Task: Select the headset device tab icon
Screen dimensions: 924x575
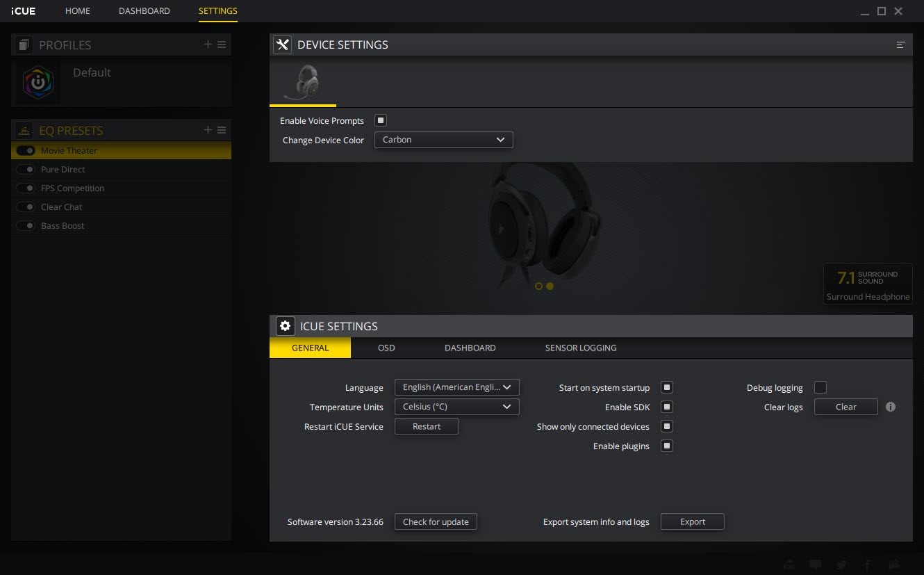Action: coord(303,83)
